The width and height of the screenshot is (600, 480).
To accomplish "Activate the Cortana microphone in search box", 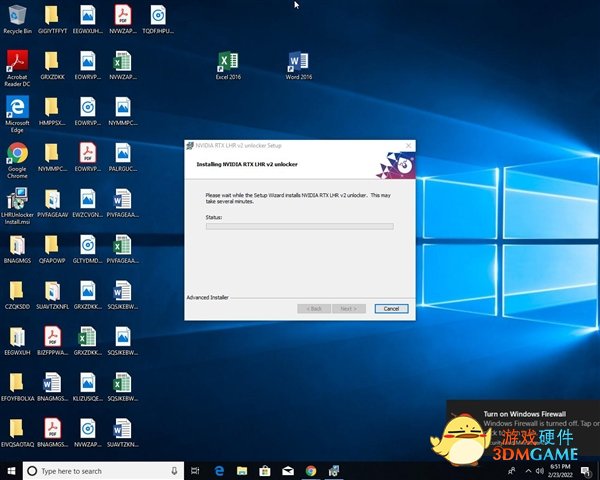I will pyautogui.click(x=174, y=471).
